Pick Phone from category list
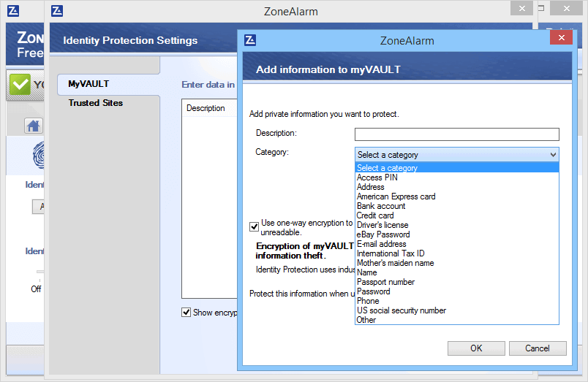588x382 pixels. point(457,301)
